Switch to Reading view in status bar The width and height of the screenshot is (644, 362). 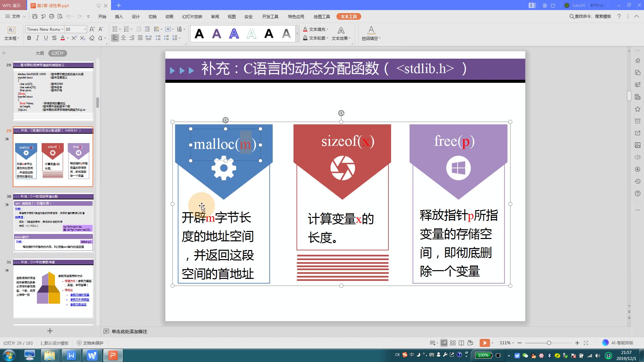[x=462, y=343]
